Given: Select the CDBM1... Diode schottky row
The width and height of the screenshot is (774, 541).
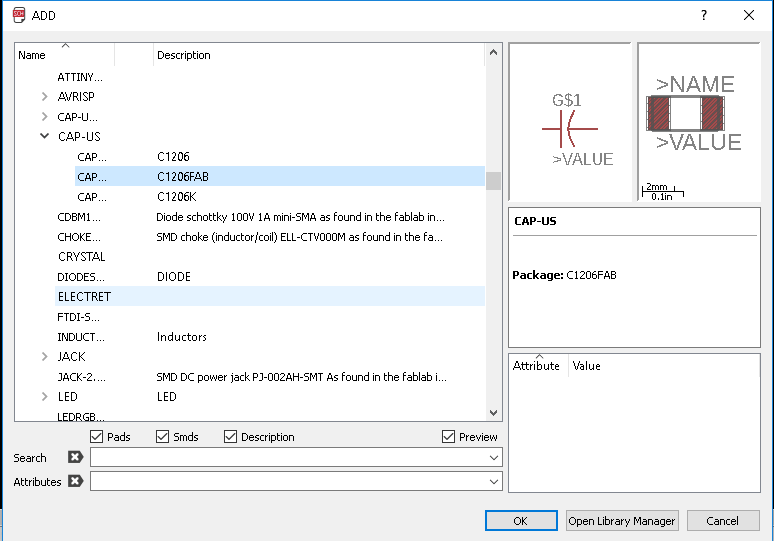Looking at the screenshot, I should click(x=270, y=217).
